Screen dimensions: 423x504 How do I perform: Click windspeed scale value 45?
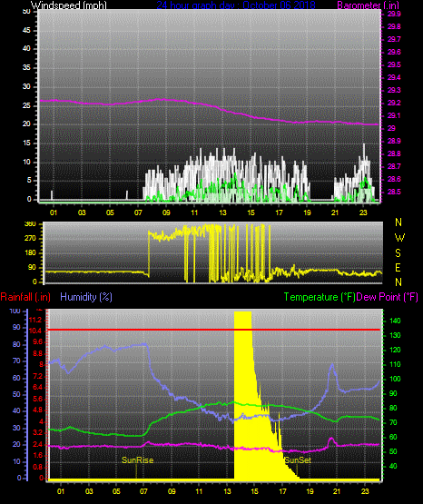(26, 30)
